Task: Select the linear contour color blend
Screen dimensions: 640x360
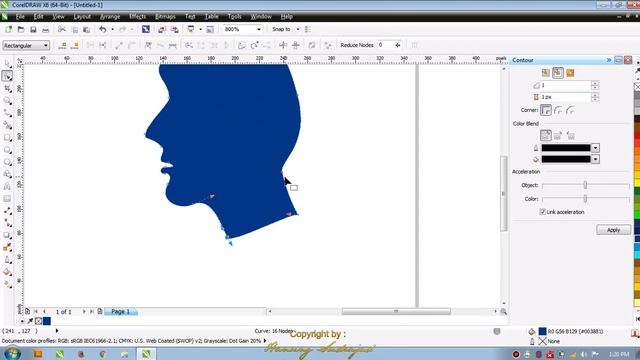Action: pos(546,135)
